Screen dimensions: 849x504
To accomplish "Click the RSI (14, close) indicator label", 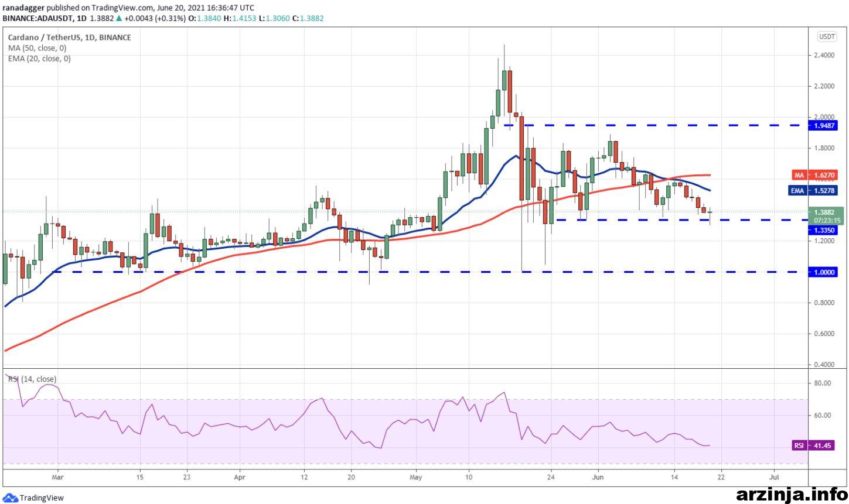I will pos(32,379).
